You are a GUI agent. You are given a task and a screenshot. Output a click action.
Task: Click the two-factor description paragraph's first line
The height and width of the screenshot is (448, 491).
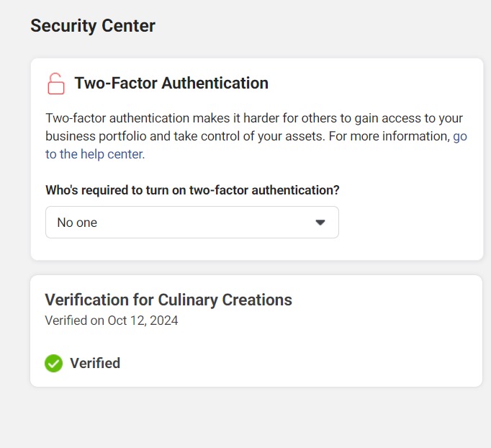254,118
